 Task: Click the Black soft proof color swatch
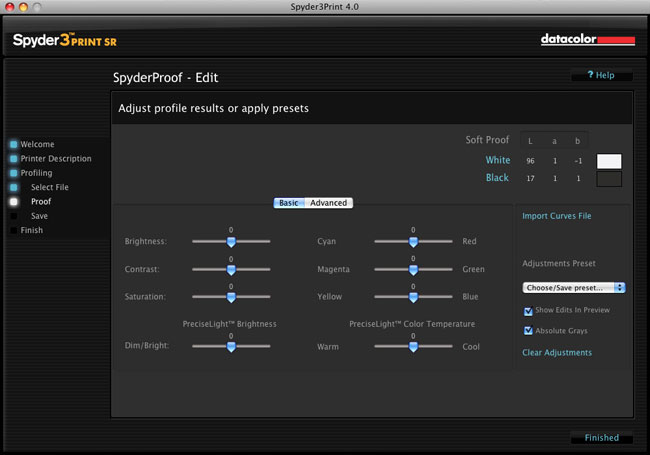coord(609,179)
